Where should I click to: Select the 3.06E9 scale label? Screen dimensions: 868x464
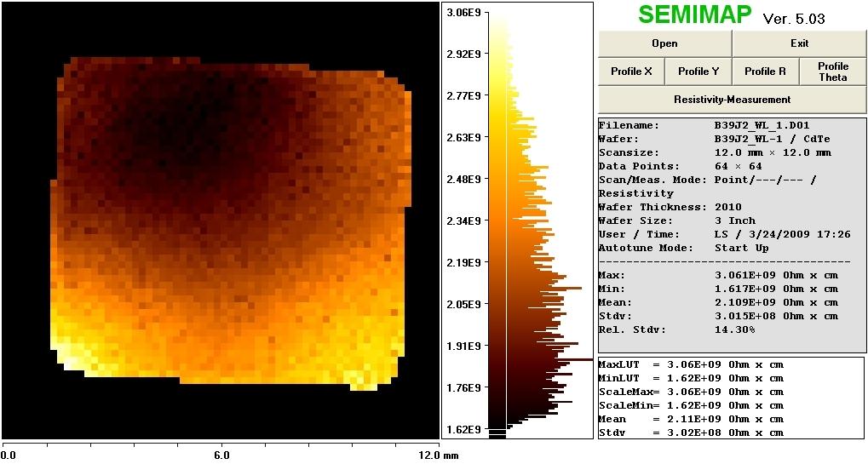[x=463, y=12]
